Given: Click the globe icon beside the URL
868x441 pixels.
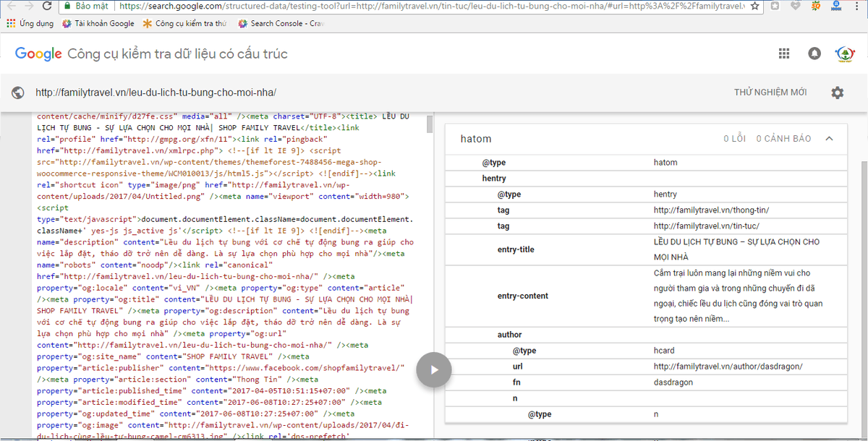Looking at the screenshot, I should point(19,93).
